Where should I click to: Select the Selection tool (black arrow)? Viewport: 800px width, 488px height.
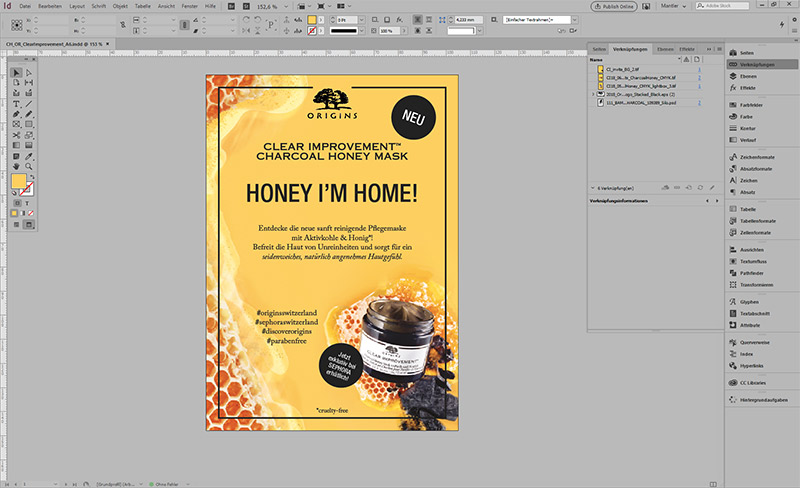tap(16, 72)
